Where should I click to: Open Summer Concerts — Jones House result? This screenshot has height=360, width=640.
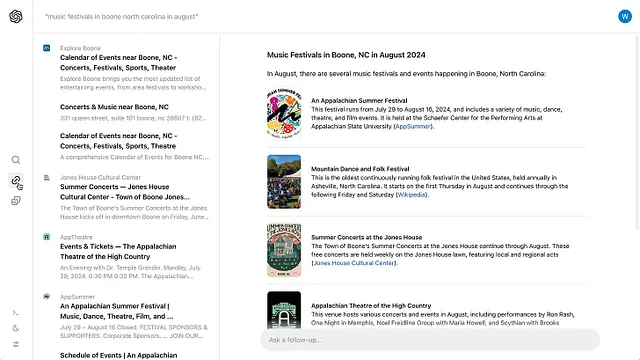125,192
